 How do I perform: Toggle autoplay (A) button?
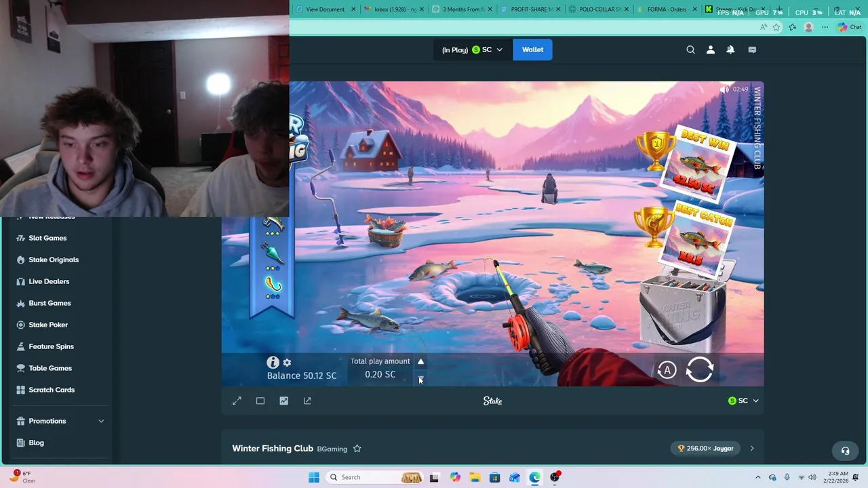point(667,370)
